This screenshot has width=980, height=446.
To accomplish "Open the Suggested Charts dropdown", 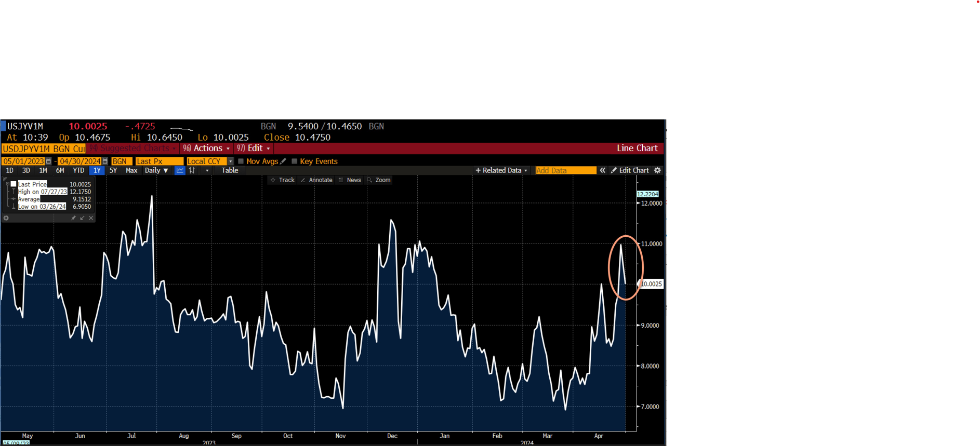I will coord(133,148).
